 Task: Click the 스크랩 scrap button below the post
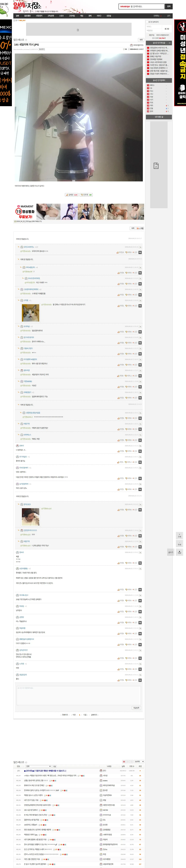140,228
